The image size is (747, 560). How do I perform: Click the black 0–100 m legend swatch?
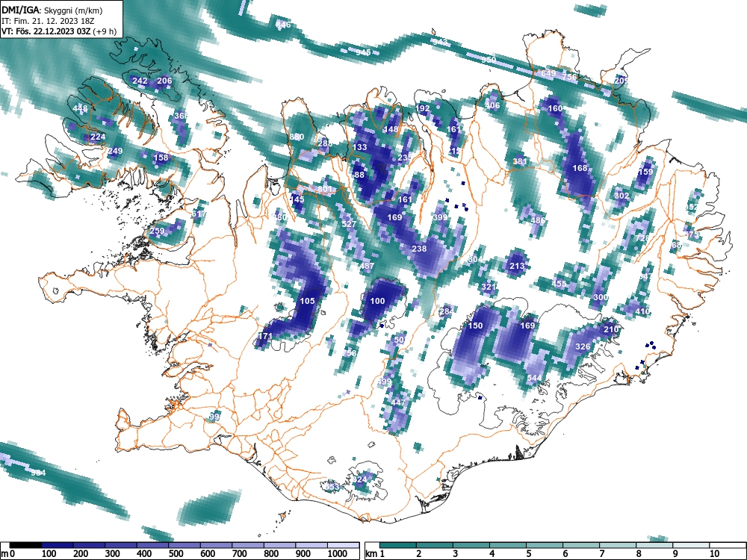click(x=25, y=545)
